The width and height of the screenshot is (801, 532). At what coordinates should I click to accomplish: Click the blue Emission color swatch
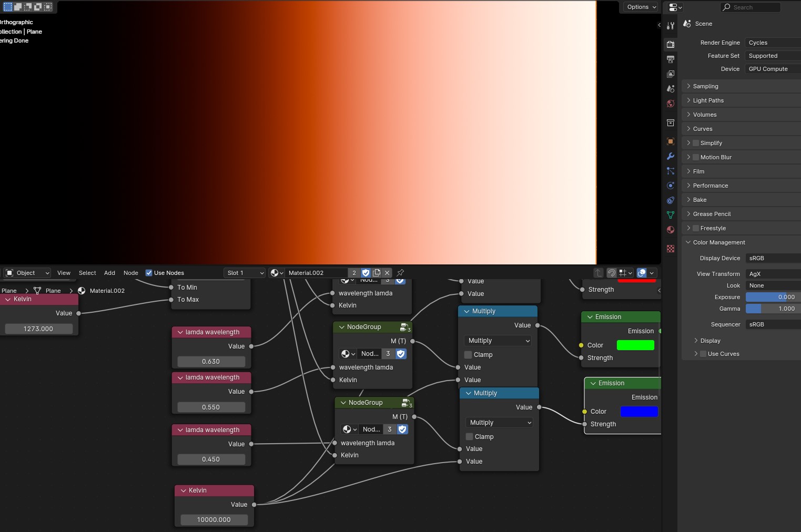pyautogui.click(x=639, y=412)
